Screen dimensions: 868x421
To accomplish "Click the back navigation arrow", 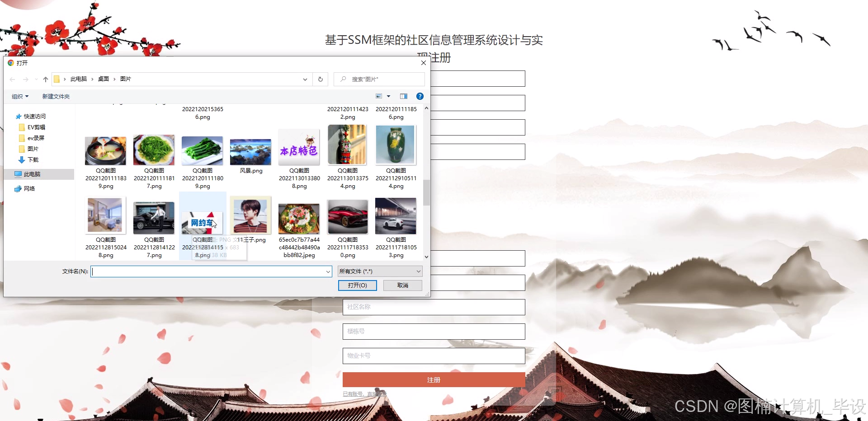I will coord(12,79).
